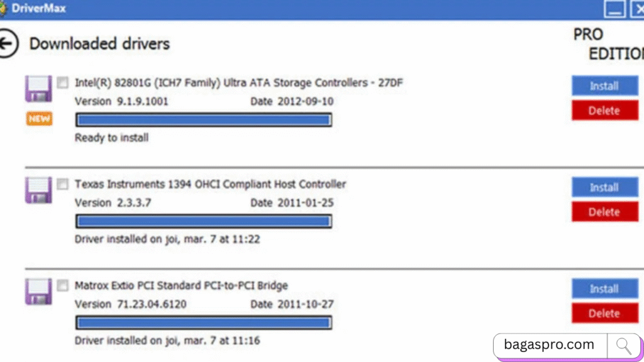Minimize the DriverMax window

pos(614,9)
